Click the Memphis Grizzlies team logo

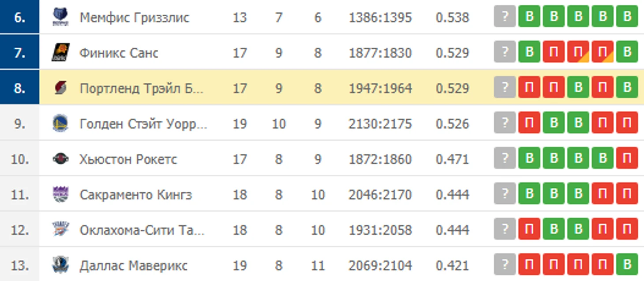(x=60, y=17)
